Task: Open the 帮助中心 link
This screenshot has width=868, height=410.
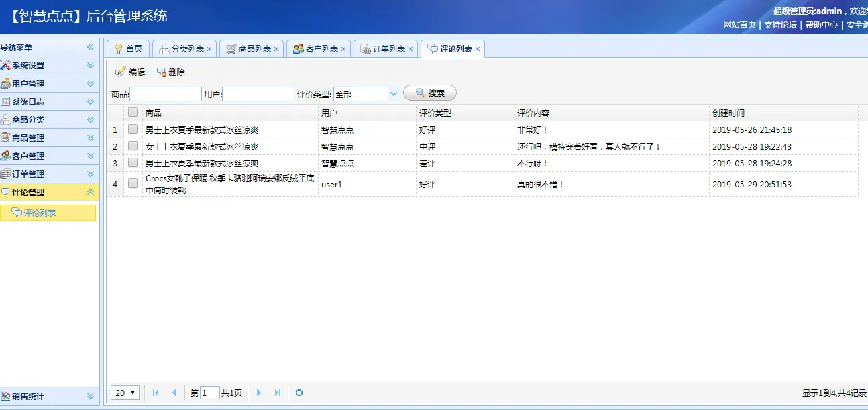Action: pos(822,25)
